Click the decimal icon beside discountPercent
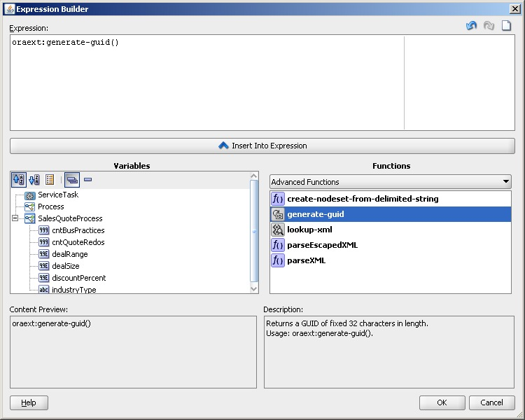Screen dimensions: 525x420 coord(44,278)
